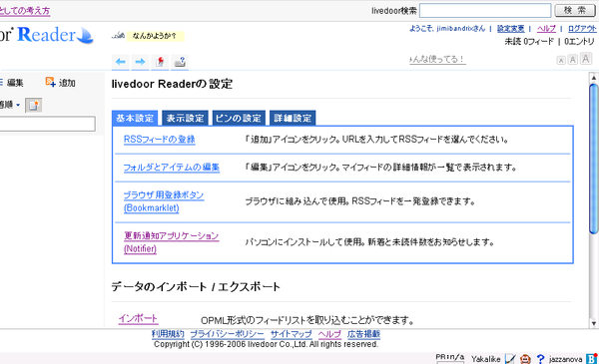Click the ログアウト link

[x=582, y=28]
